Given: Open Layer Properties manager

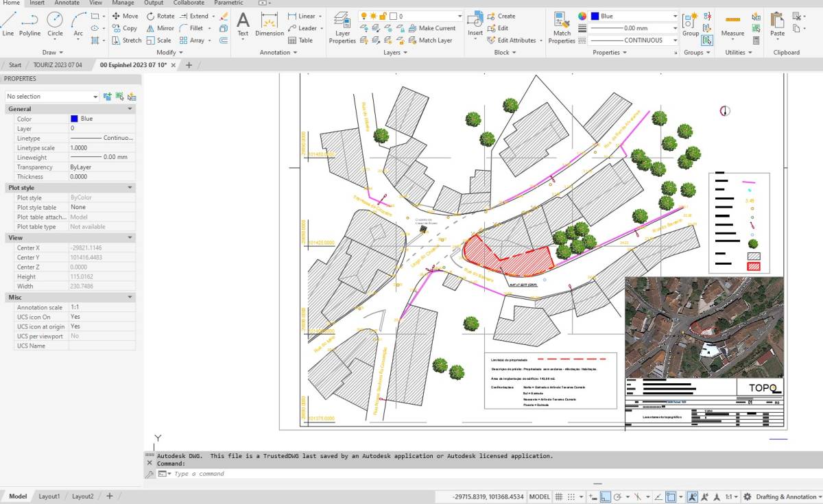Looking at the screenshot, I should [342, 27].
